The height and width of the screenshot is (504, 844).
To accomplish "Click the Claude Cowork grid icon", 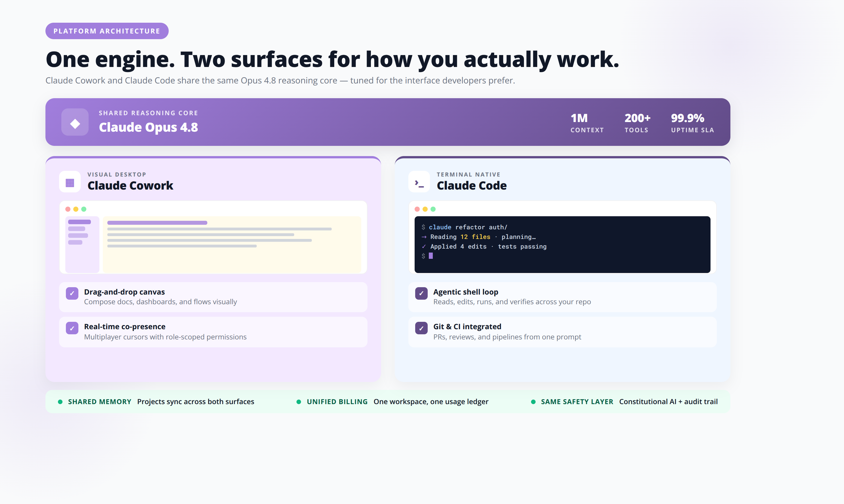I will [x=70, y=182].
